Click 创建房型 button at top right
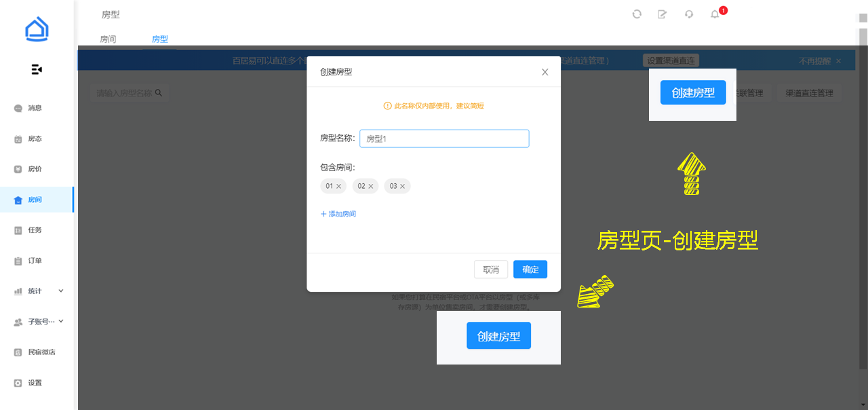The height and width of the screenshot is (410, 868). (x=693, y=93)
